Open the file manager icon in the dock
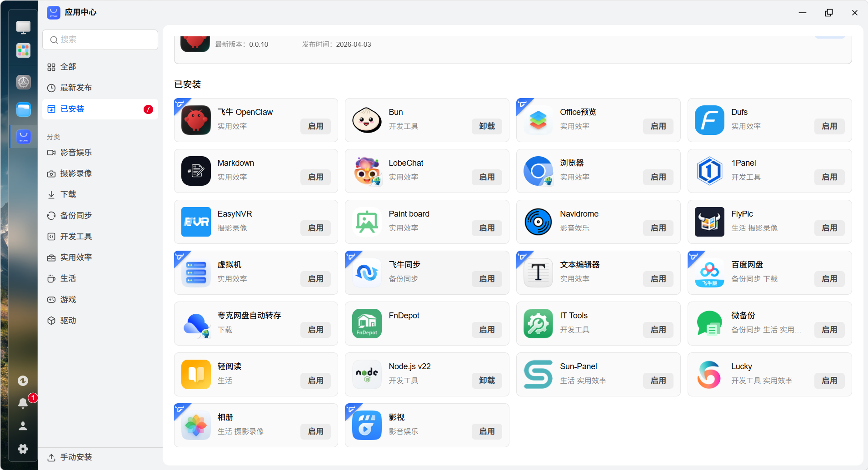Image resolution: width=868 pixels, height=470 pixels. [x=23, y=109]
